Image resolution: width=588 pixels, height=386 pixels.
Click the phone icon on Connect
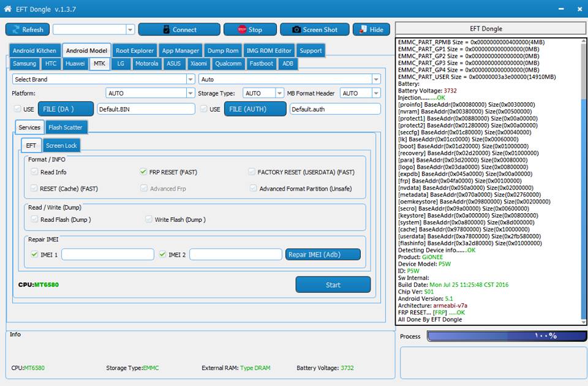165,29
